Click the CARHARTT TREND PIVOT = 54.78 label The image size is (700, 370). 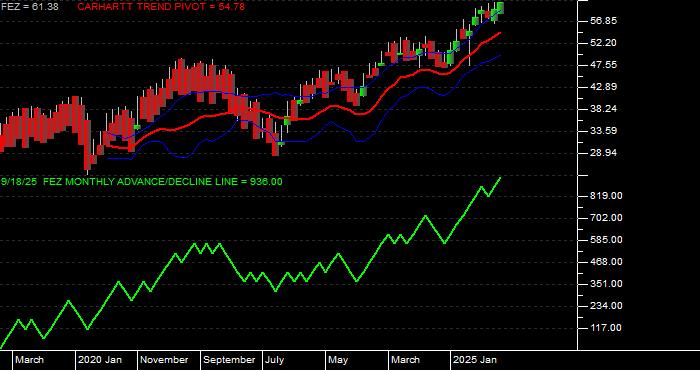pos(161,6)
